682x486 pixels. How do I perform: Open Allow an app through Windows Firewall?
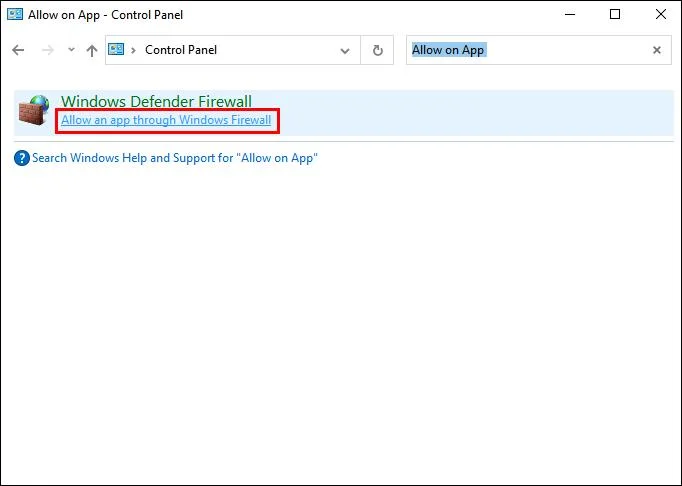click(x=166, y=120)
